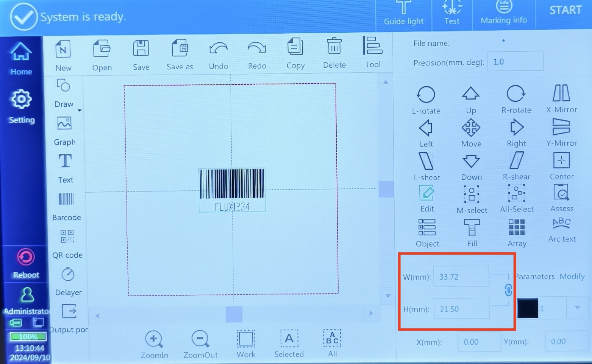
Task: Toggle the Guide light
Action: tap(404, 13)
